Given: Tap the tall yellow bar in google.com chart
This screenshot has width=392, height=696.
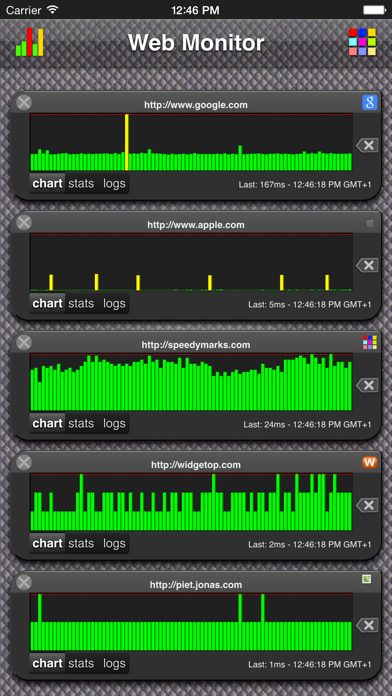Looking at the screenshot, I should click(x=127, y=142).
